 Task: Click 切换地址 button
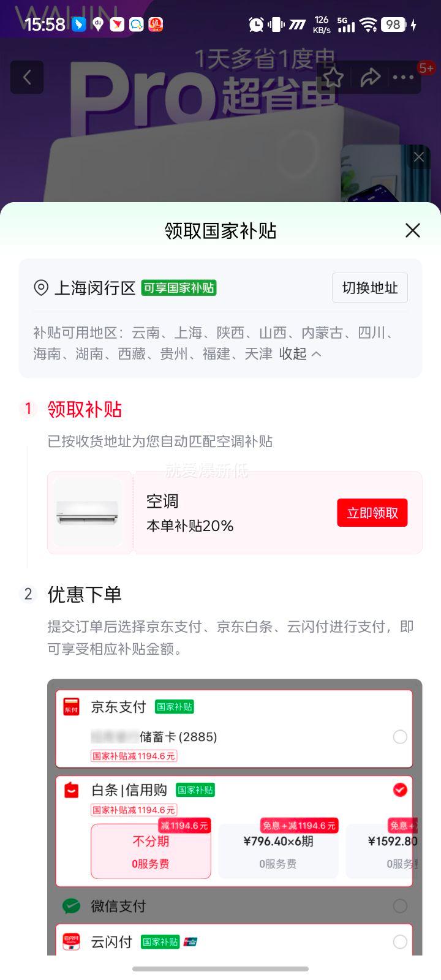point(370,288)
